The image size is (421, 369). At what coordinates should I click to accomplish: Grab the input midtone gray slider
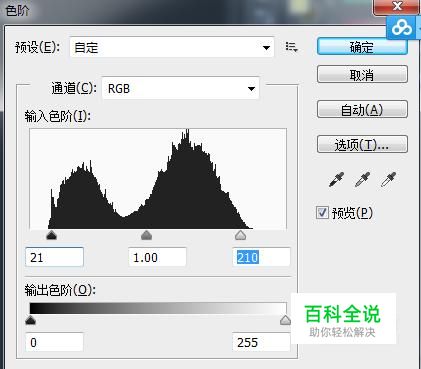tap(146, 235)
